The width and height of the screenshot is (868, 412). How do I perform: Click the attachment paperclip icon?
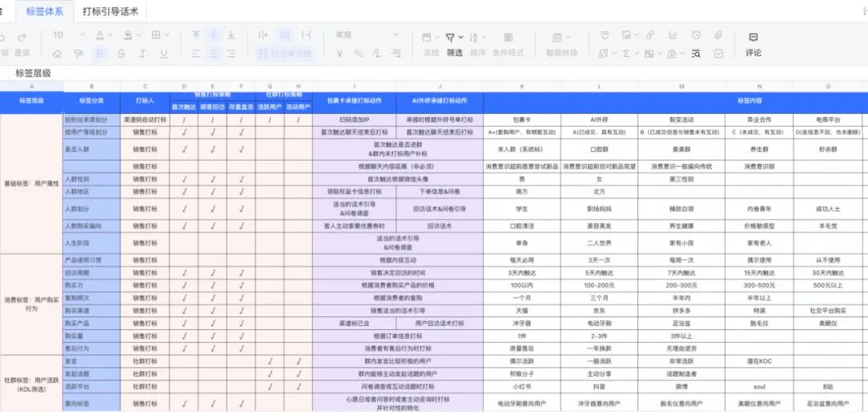(718, 35)
